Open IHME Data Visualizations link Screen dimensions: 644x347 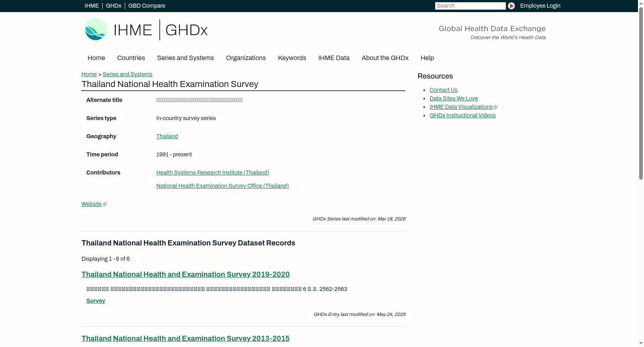pos(461,107)
